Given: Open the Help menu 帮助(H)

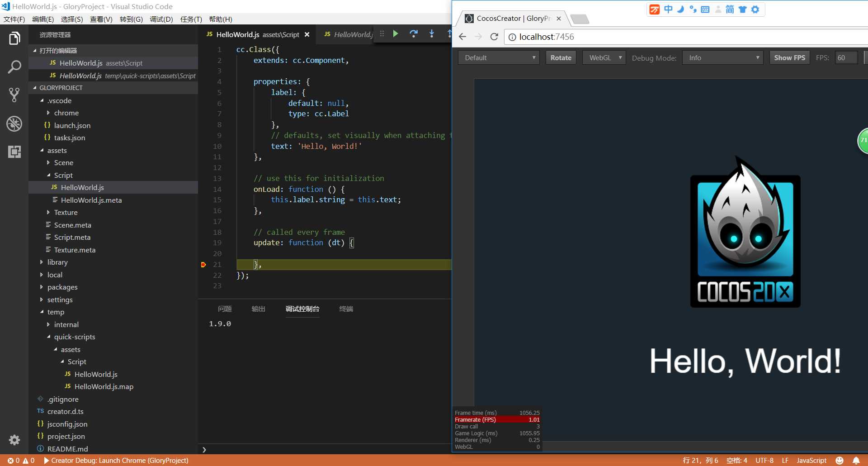Looking at the screenshot, I should tap(221, 19).
